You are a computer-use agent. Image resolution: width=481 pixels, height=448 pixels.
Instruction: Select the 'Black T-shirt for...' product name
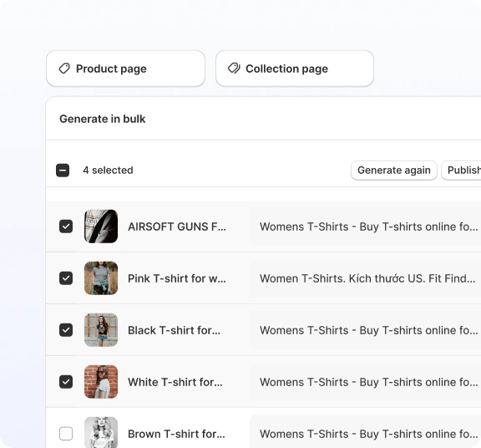pos(174,330)
